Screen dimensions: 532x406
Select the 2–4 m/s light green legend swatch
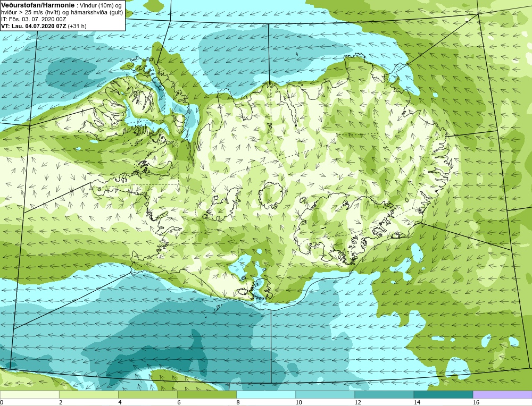coord(88,394)
